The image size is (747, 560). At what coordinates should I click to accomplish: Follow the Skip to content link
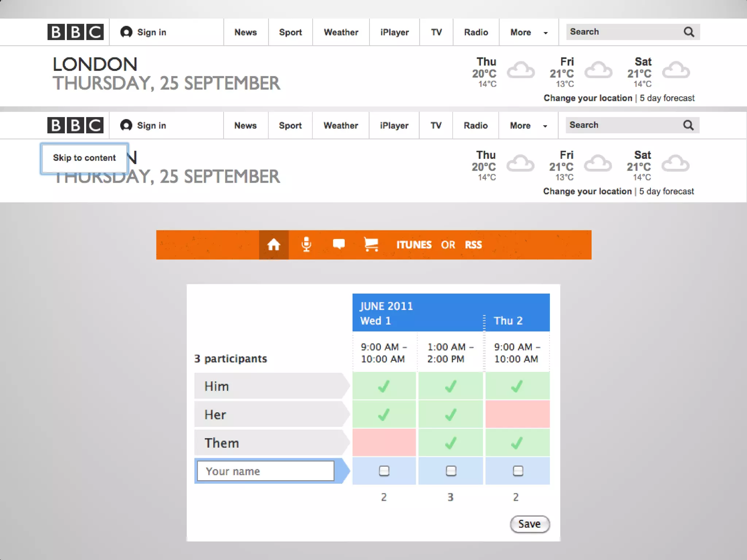point(84,158)
